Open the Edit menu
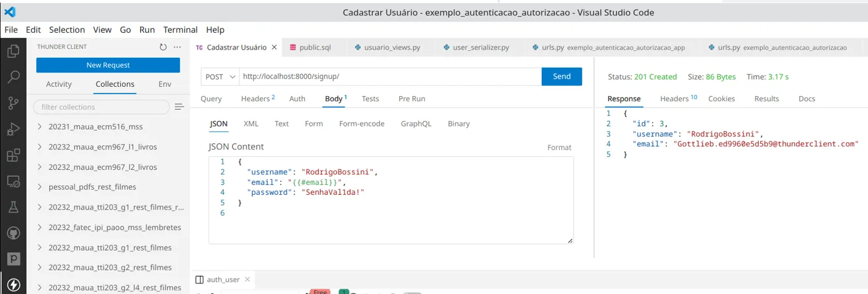The height and width of the screenshot is (294, 868). (x=33, y=30)
